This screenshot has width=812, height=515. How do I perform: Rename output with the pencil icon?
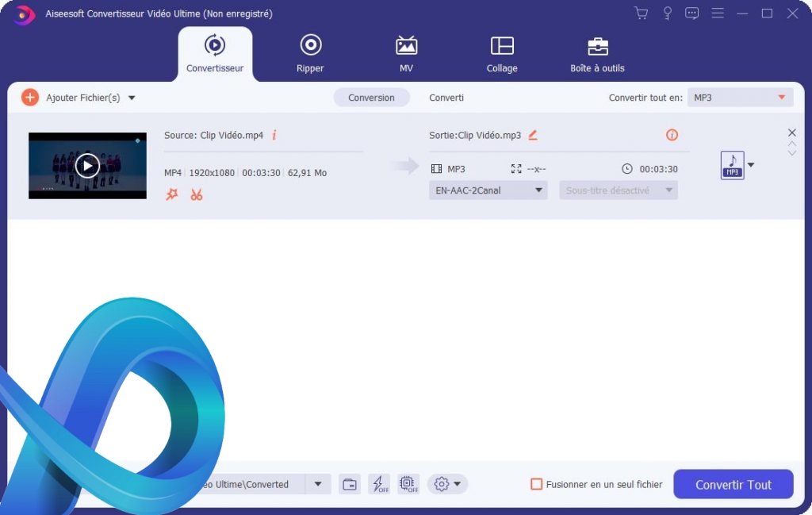point(533,135)
